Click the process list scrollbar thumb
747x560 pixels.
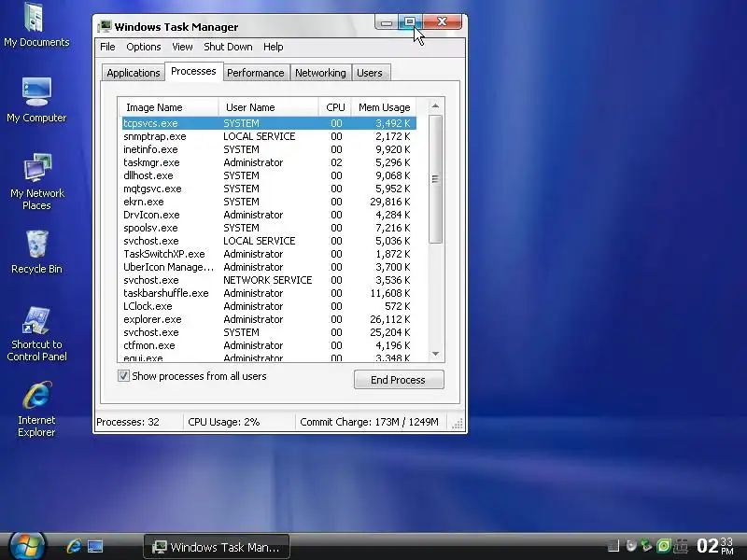pos(435,179)
